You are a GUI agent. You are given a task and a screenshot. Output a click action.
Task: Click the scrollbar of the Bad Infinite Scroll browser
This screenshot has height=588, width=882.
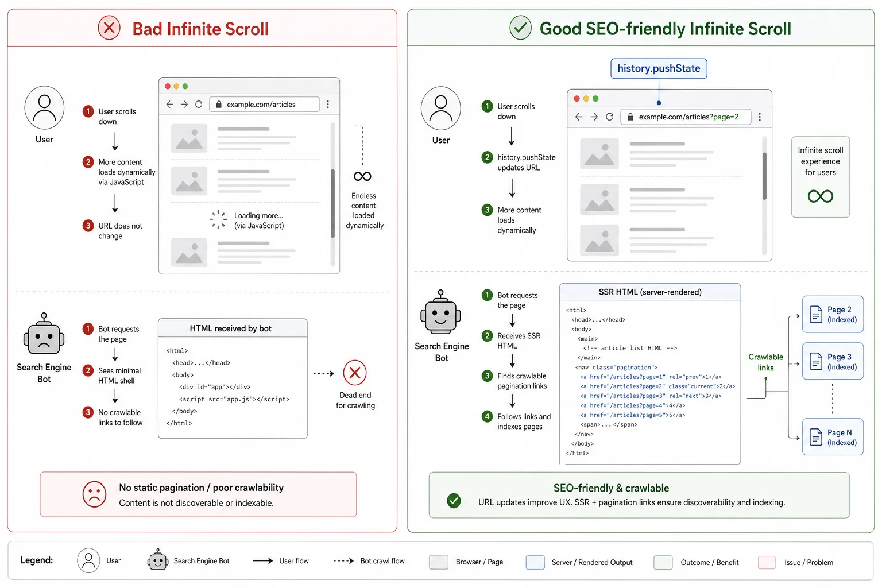click(332, 194)
